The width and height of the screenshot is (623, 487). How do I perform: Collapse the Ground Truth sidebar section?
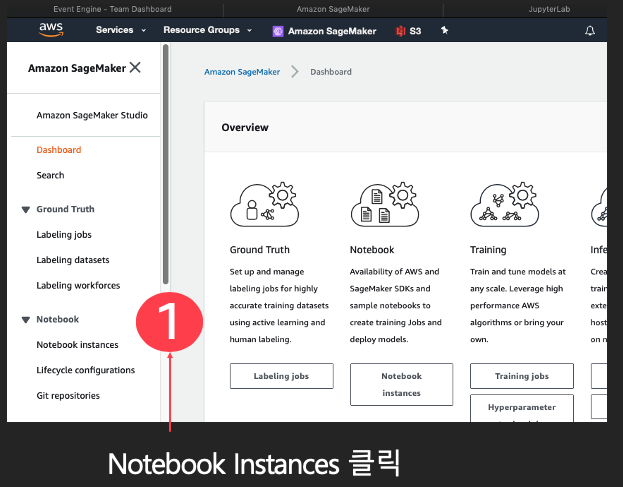click(x=26, y=209)
